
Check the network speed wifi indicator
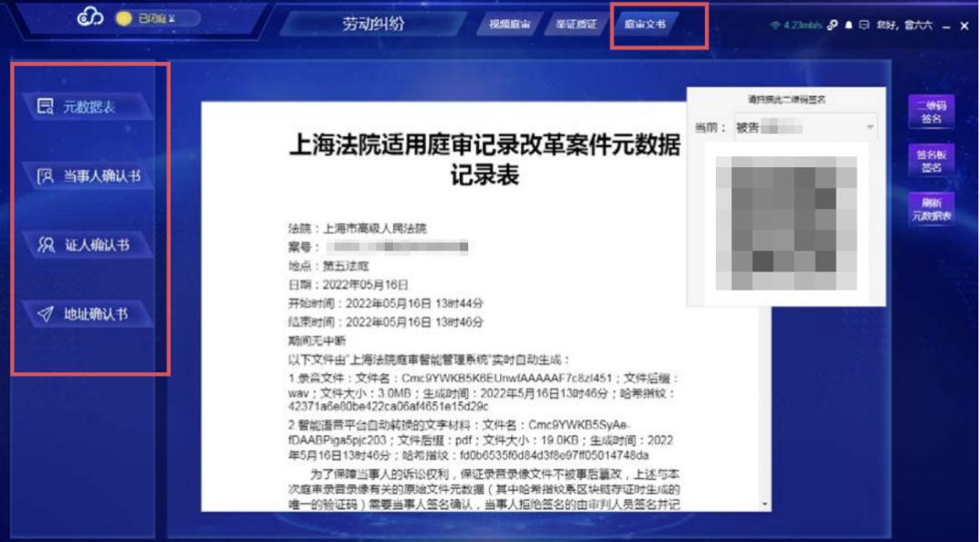tap(796, 25)
